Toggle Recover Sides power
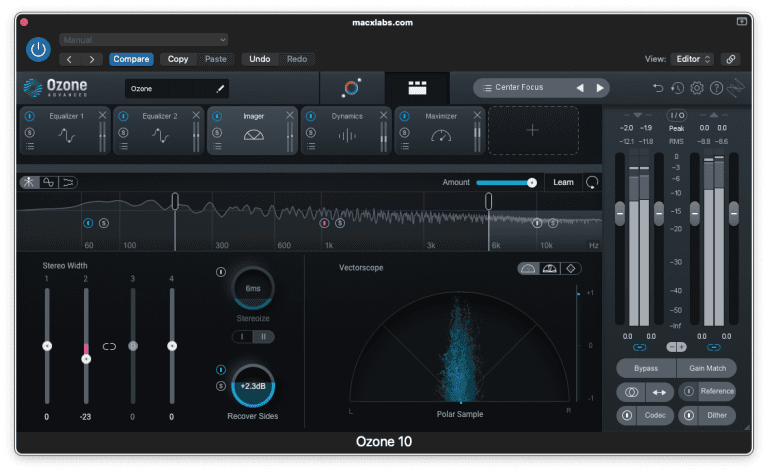The width and height of the screenshot is (768, 473). pyautogui.click(x=221, y=370)
